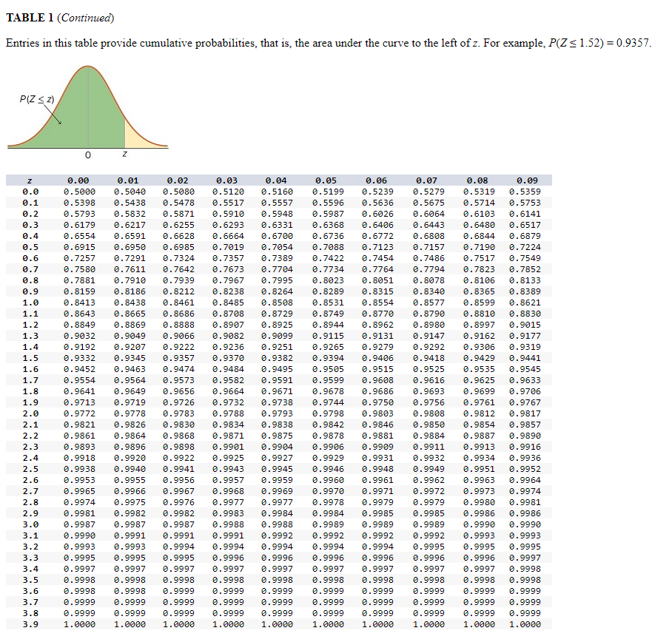Click the z label beneath the curve
This screenshot has width=672, height=642.
[124, 153]
